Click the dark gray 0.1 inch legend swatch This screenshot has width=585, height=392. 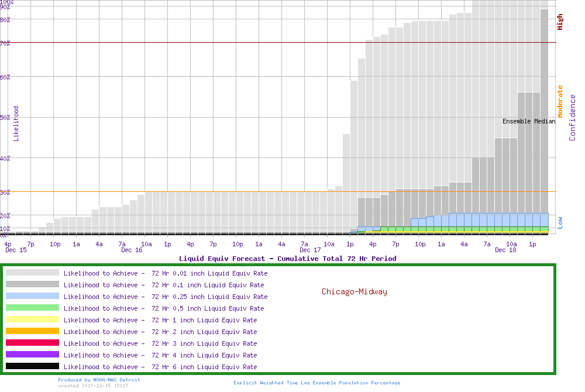tap(32, 284)
